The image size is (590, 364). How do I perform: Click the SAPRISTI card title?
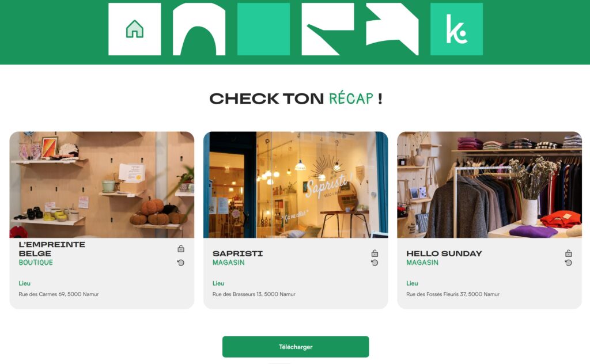click(x=238, y=253)
